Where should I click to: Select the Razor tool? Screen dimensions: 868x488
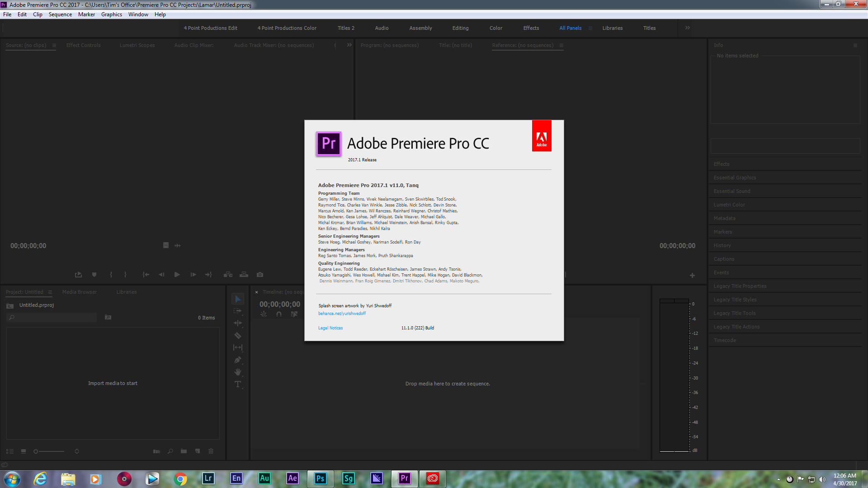(238, 335)
